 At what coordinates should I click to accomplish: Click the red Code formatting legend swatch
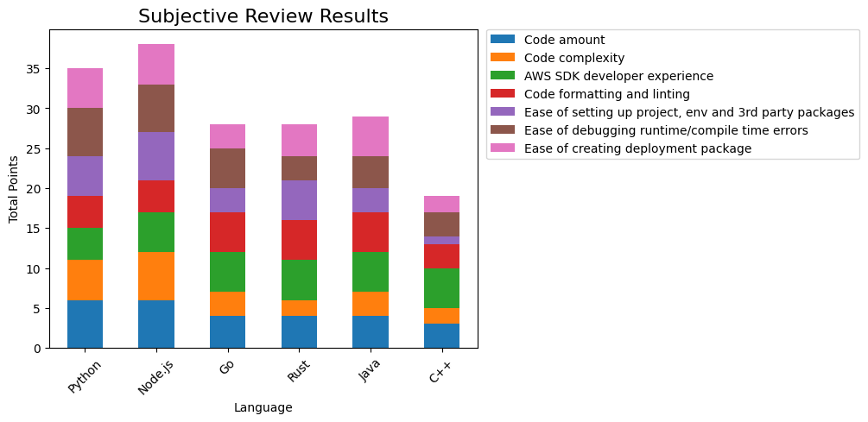point(504,94)
